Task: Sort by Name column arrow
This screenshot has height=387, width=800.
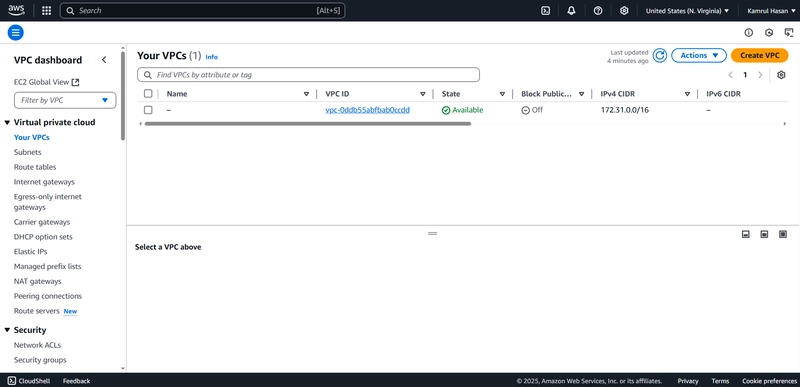Action: [306, 94]
